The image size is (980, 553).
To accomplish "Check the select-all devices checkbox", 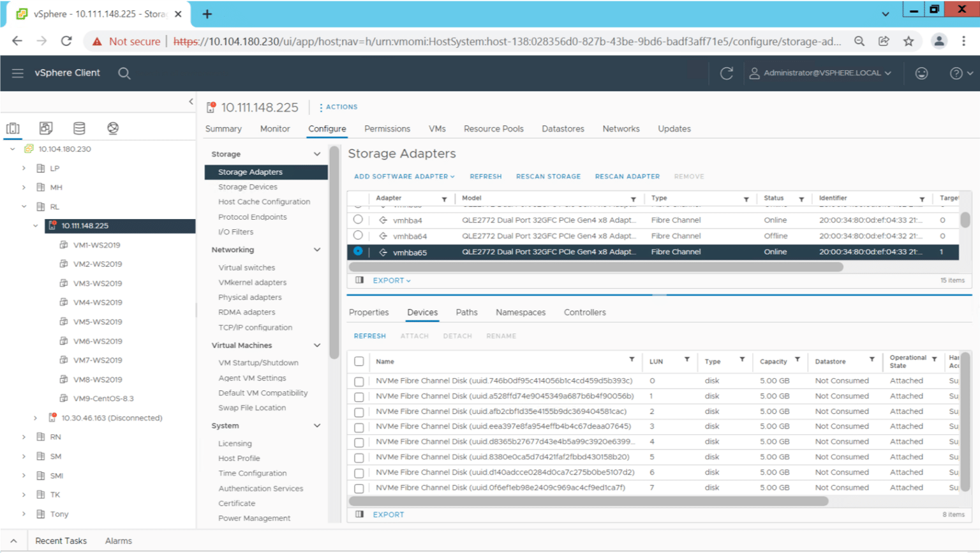I will [359, 361].
